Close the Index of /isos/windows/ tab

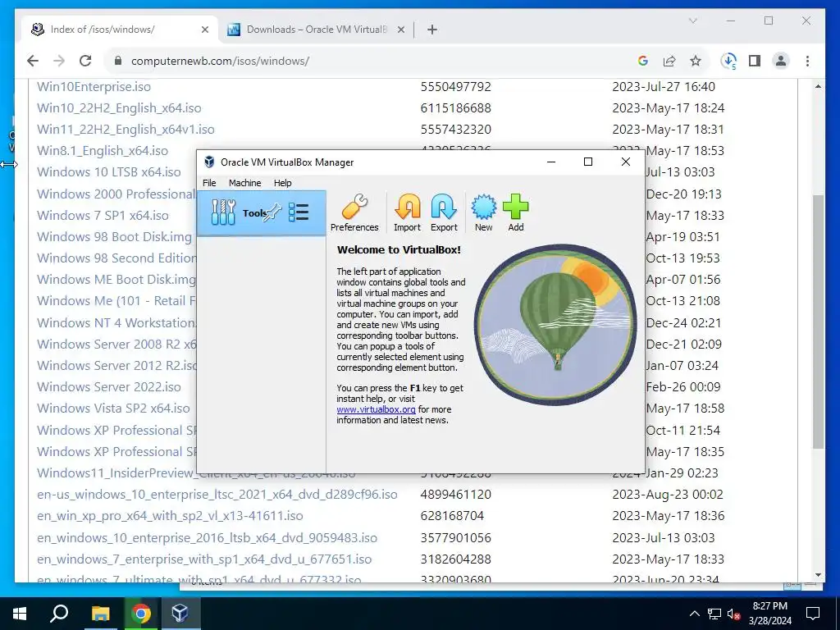(204, 30)
